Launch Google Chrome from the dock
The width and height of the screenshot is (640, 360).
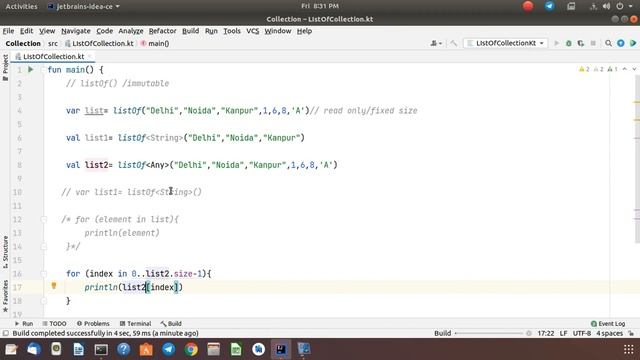(x=191, y=349)
